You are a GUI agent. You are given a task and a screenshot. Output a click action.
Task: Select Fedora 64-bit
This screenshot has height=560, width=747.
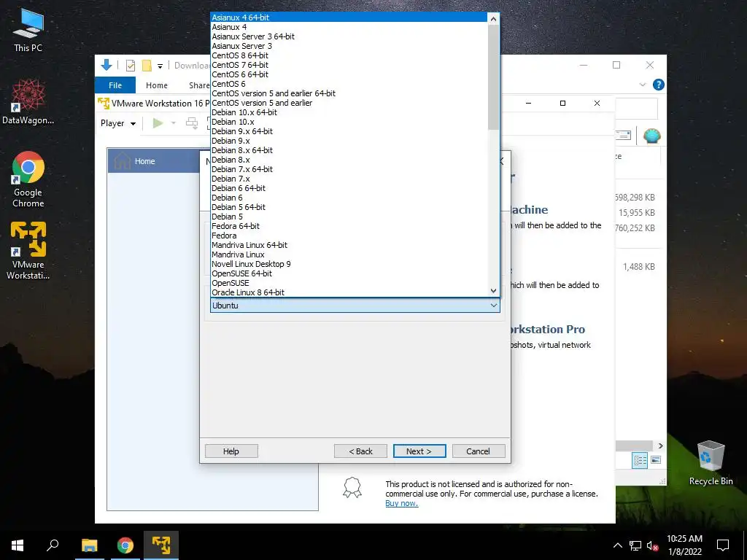click(349, 226)
